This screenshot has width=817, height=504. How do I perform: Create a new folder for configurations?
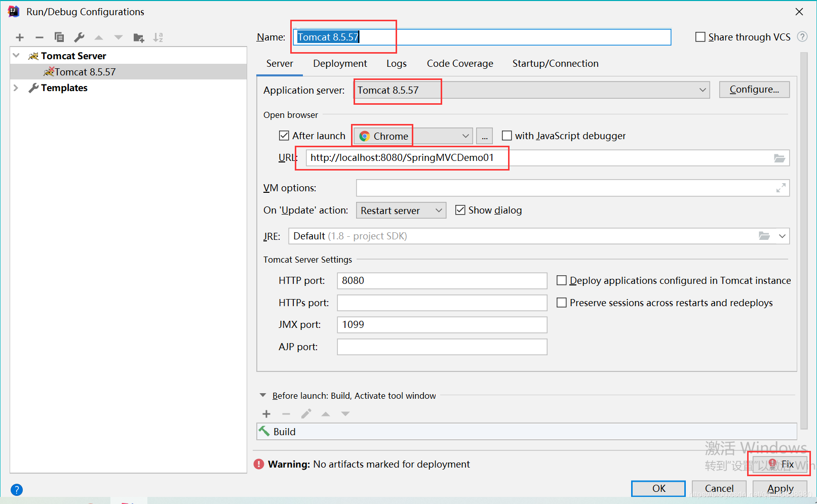pos(139,37)
